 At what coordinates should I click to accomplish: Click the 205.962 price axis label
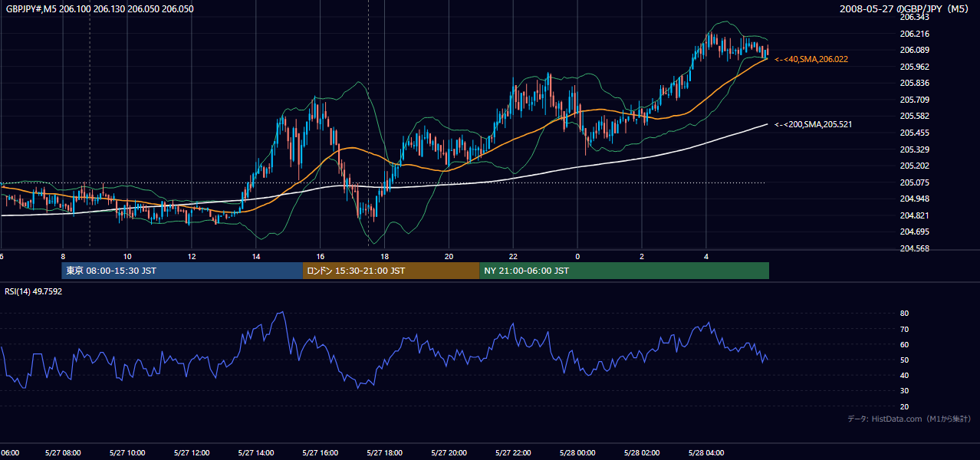(914, 67)
